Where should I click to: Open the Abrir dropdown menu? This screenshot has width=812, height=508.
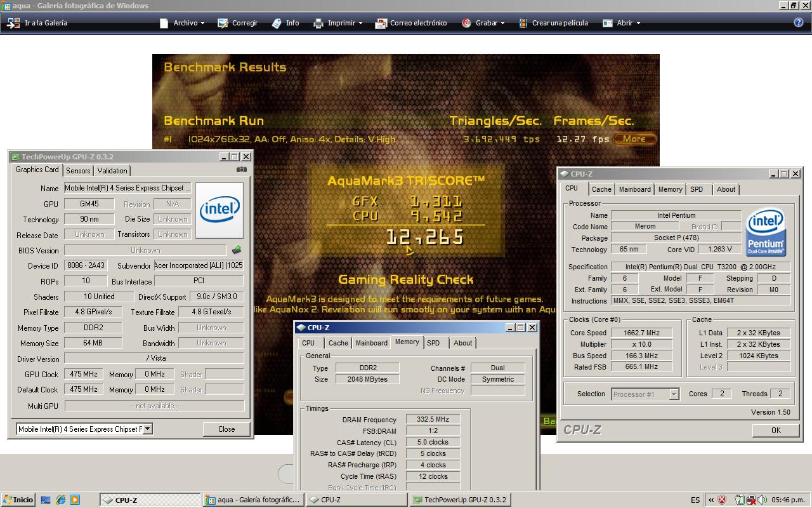coord(621,23)
